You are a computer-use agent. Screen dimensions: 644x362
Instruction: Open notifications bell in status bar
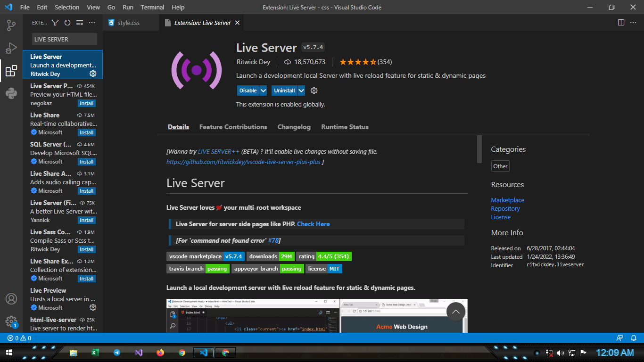click(633, 338)
